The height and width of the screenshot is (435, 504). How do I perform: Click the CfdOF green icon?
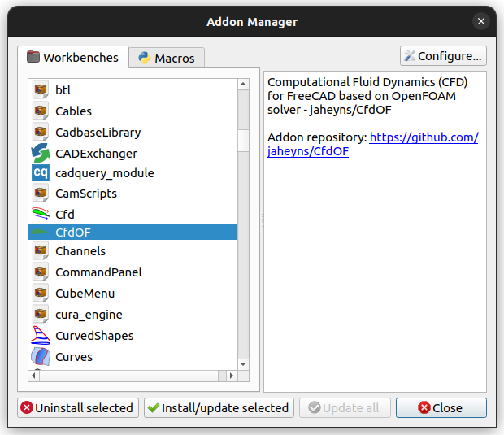(40, 232)
